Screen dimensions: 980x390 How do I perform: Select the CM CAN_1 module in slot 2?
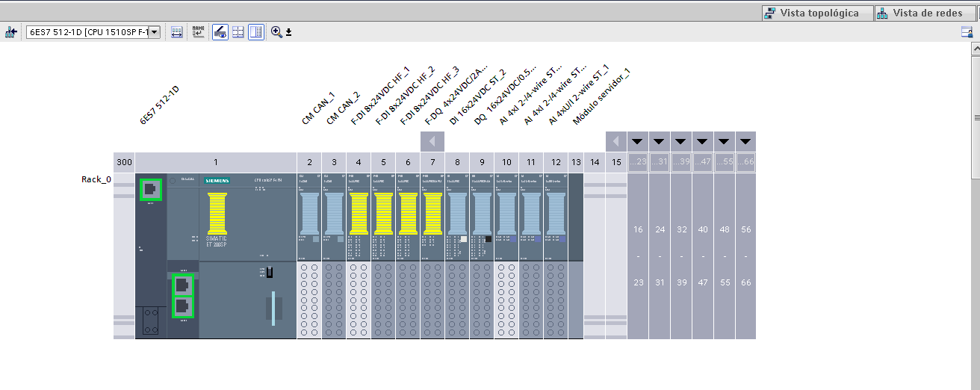pyautogui.click(x=309, y=256)
